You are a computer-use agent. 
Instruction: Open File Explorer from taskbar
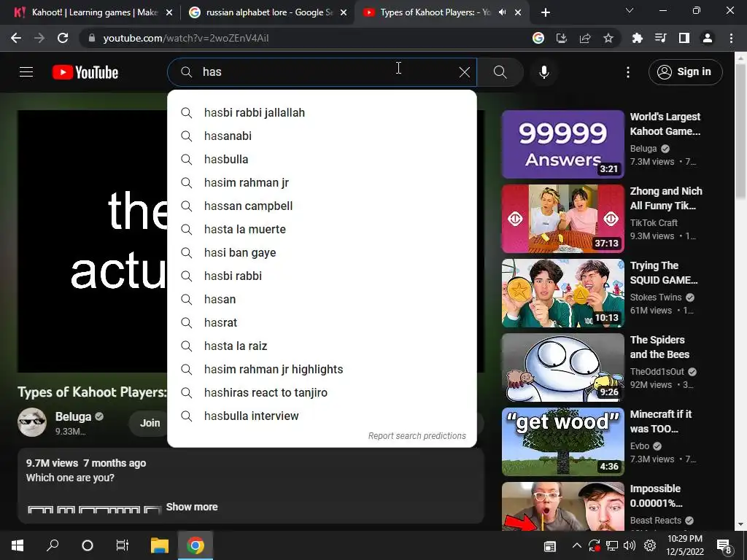(x=160, y=545)
